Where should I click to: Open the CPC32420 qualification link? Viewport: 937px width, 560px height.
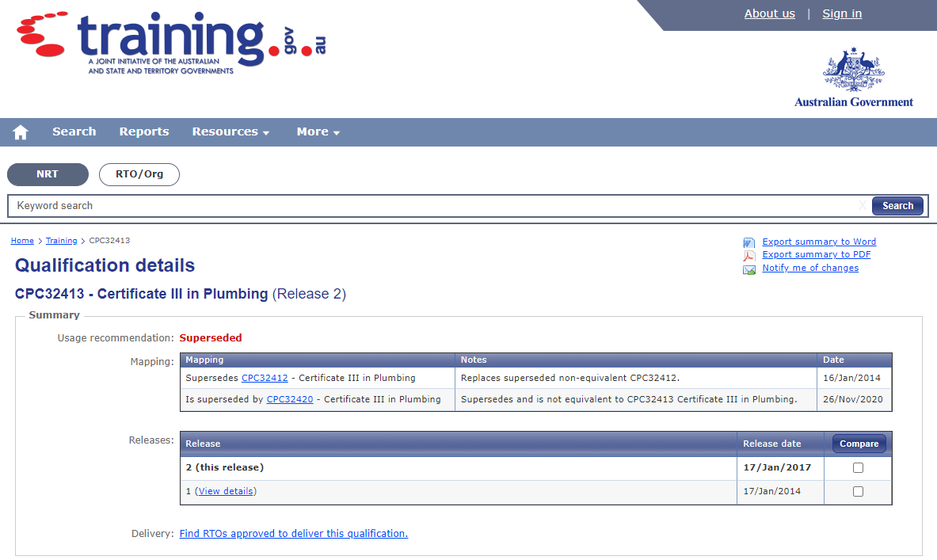tap(290, 399)
